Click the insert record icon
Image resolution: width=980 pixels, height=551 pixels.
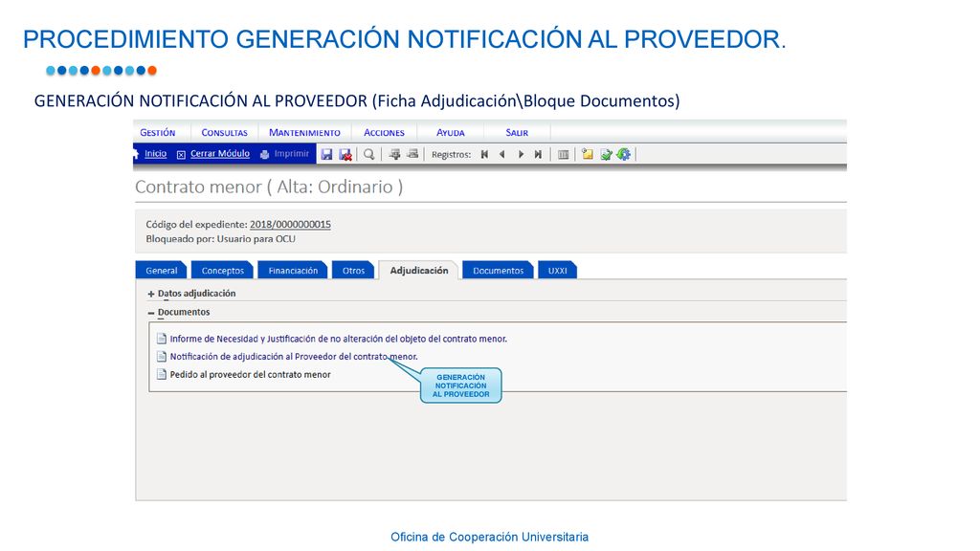(394, 154)
